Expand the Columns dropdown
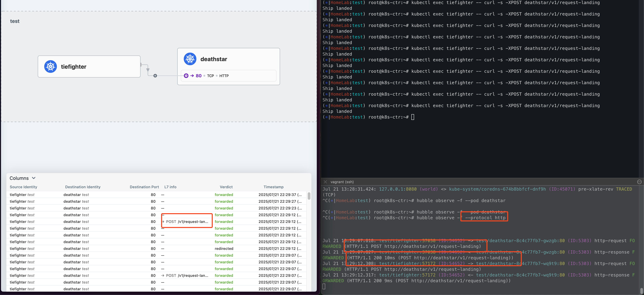644x295 pixels. [19, 178]
